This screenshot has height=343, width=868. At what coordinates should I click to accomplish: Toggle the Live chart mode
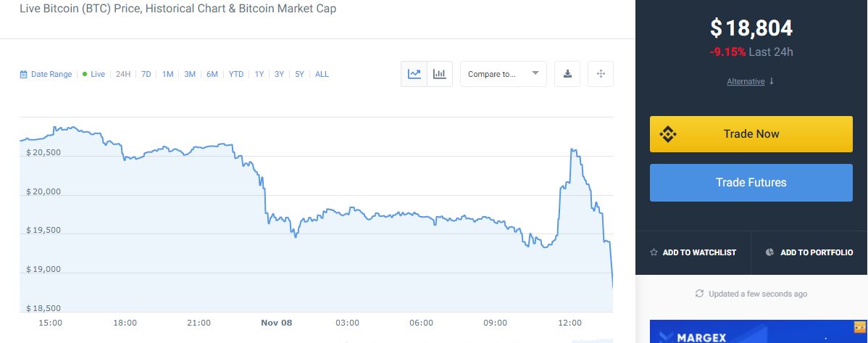point(93,74)
